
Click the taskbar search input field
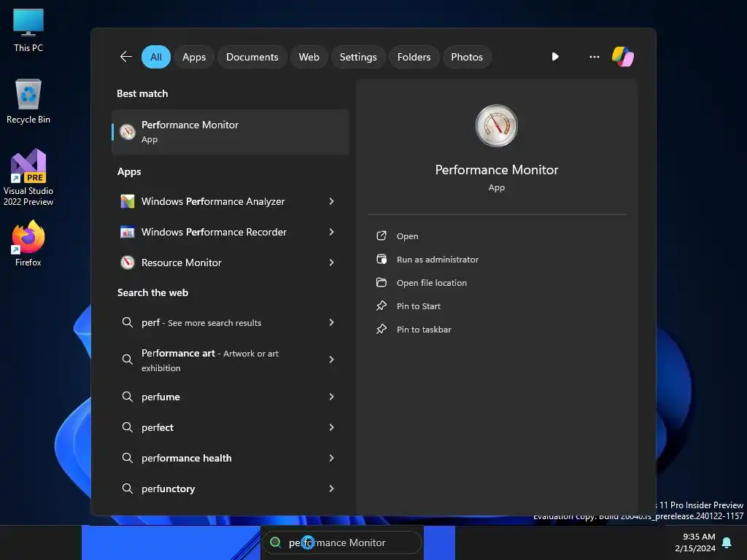[342, 542]
